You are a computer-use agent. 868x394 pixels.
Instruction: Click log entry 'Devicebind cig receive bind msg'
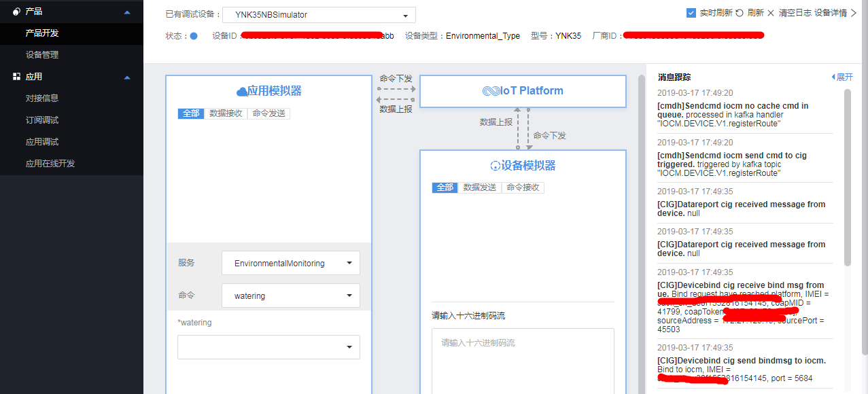point(745,307)
